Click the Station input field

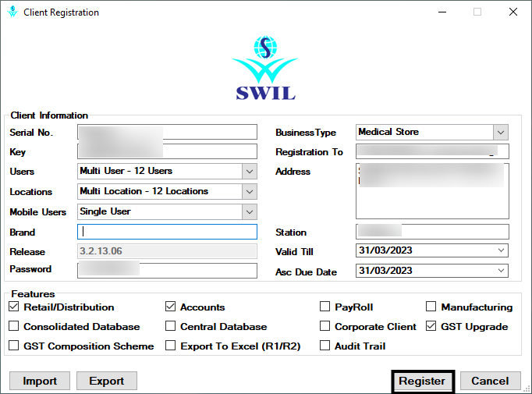pyautogui.click(x=432, y=232)
